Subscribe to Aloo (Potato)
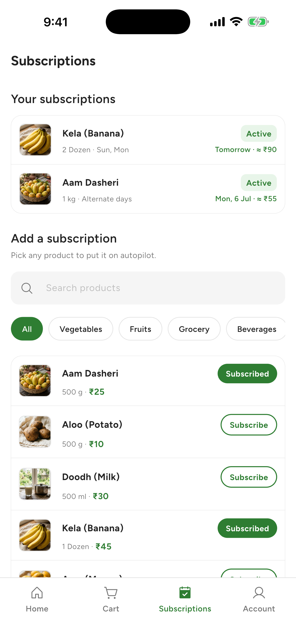Viewport: 296px width, 644px height. click(x=249, y=425)
